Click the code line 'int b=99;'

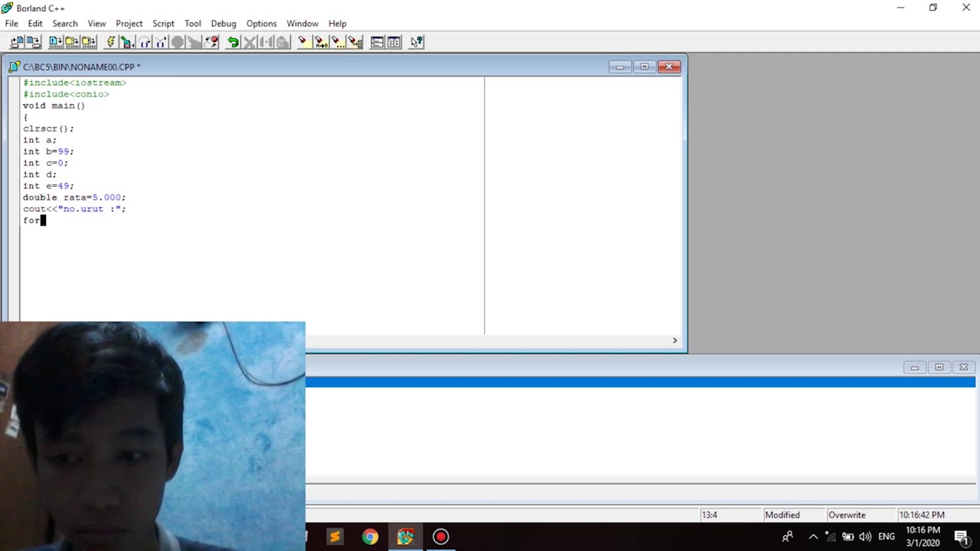[x=48, y=152]
